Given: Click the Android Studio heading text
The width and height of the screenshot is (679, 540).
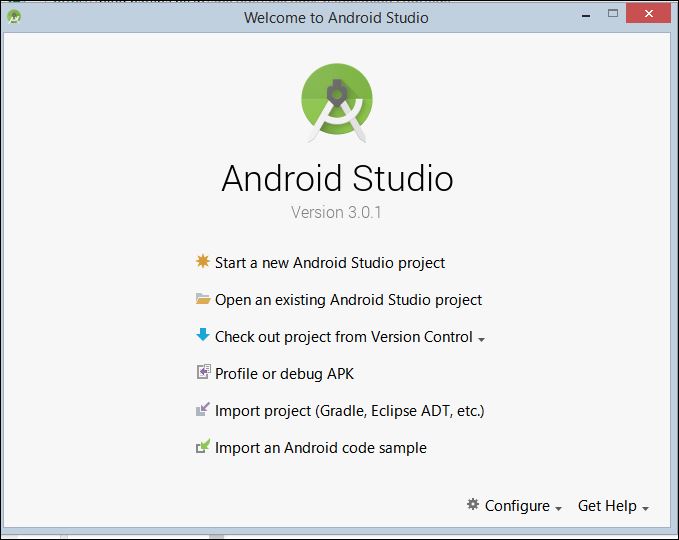Looking at the screenshot, I should click(x=337, y=178).
